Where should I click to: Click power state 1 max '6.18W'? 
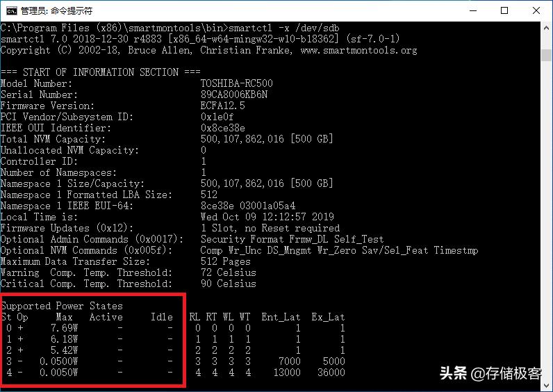64,339
